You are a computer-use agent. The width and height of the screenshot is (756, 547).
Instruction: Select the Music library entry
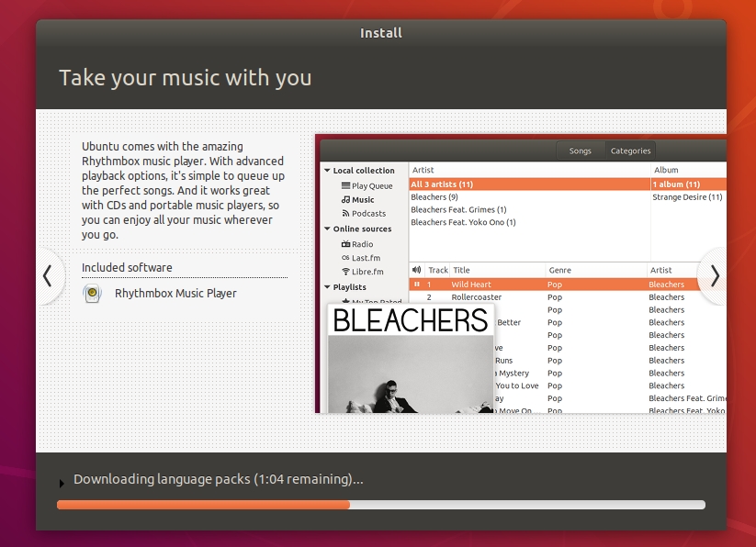click(x=363, y=199)
